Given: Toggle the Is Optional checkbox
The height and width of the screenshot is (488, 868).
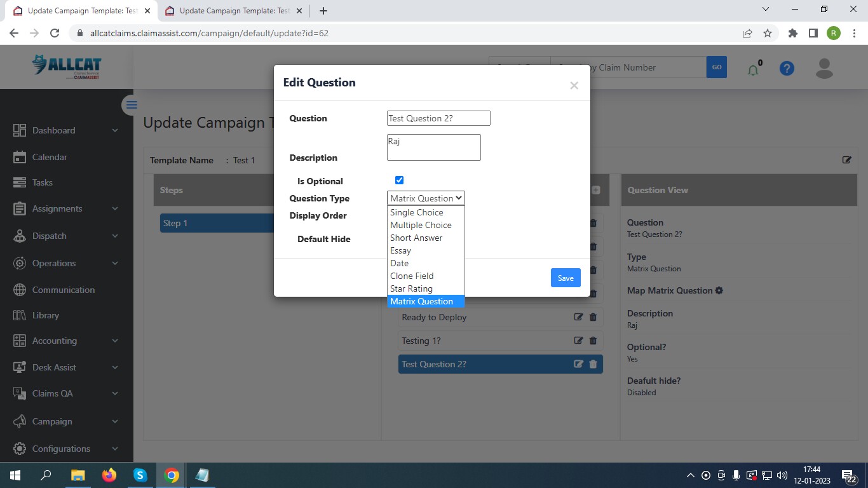Looking at the screenshot, I should pos(399,180).
